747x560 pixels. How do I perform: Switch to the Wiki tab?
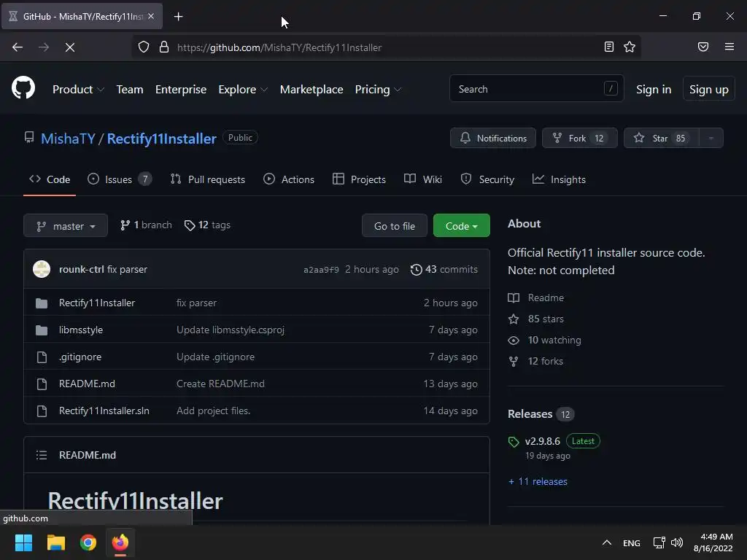(x=423, y=179)
